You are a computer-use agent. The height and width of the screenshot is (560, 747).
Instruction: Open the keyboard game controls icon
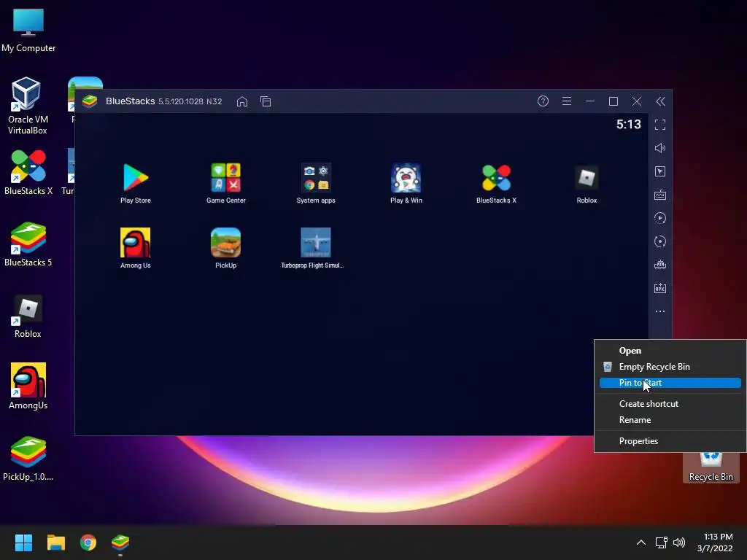659,195
